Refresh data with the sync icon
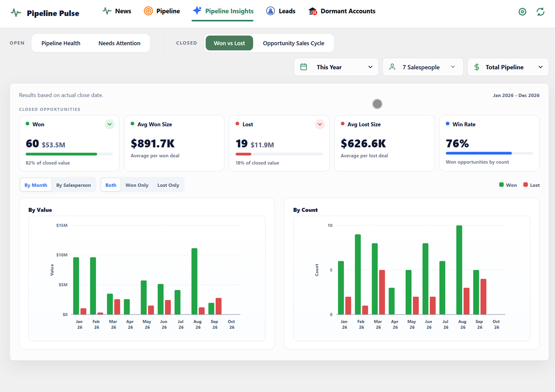Screen dimensions: 555x392 tap(540, 12)
